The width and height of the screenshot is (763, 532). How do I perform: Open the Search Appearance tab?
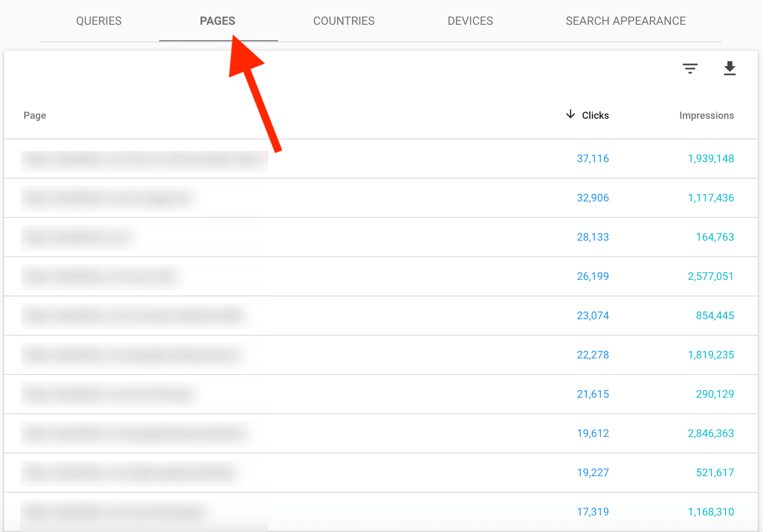coord(625,21)
